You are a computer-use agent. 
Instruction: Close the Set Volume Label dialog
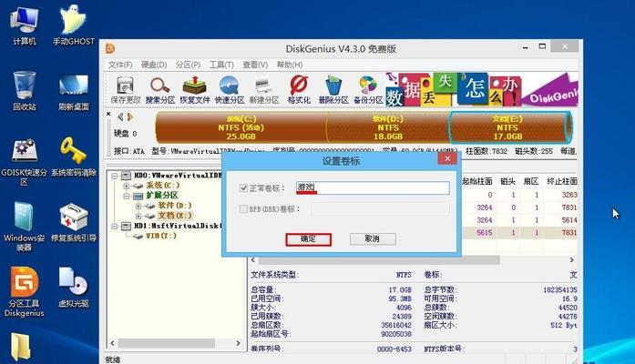click(x=447, y=158)
